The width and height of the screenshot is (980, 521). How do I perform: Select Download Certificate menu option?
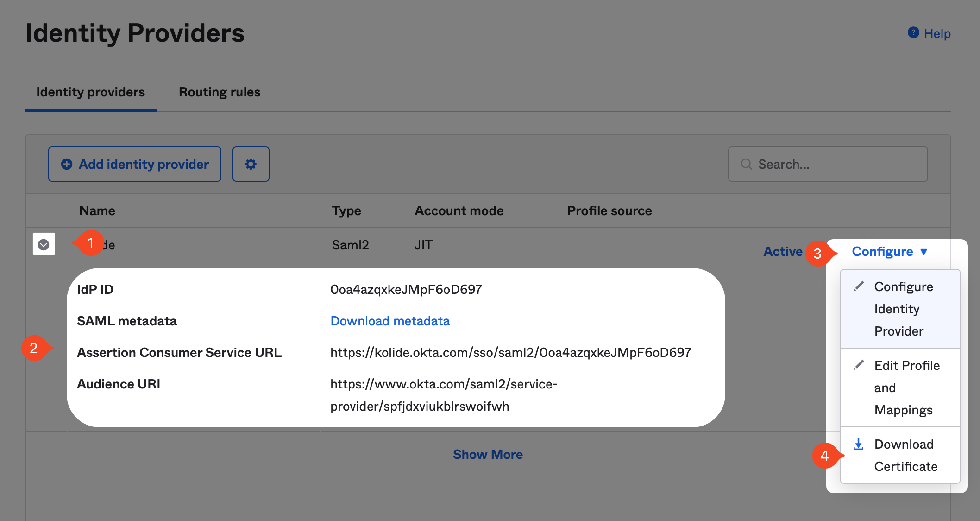point(900,455)
